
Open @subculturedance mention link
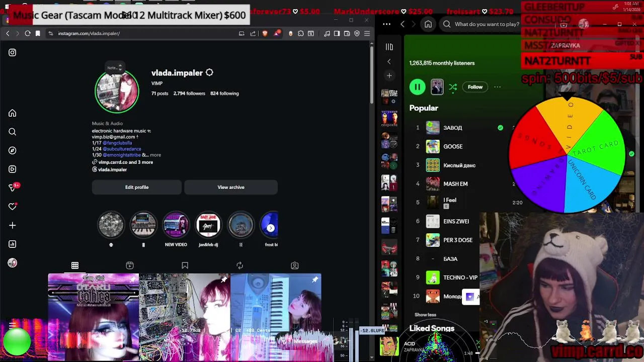(122, 149)
